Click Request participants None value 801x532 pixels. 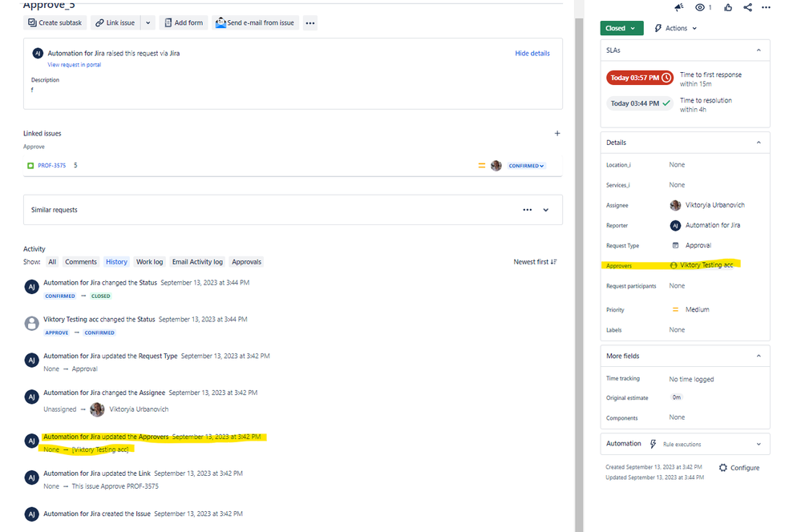677,286
